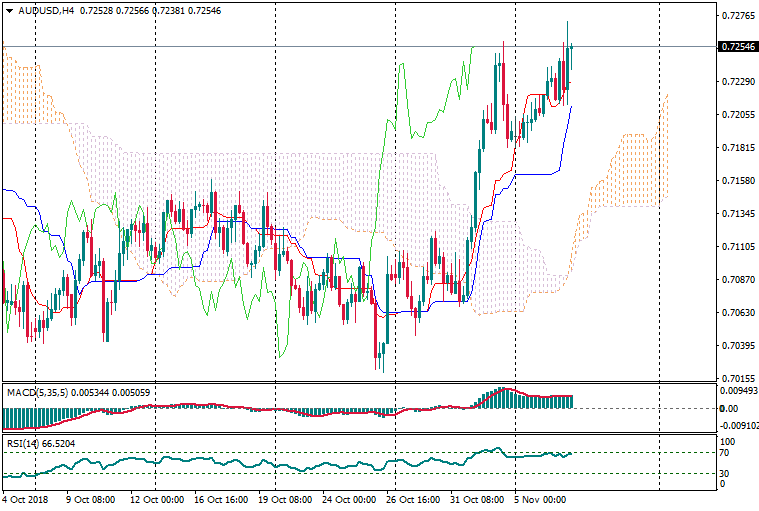
Task: Select the blue Kijun line's rightmost end
Action: pyautogui.click(x=571, y=107)
